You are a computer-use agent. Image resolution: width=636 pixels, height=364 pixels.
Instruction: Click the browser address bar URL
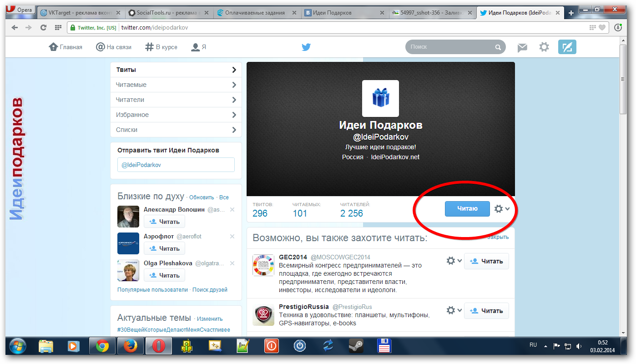coord(155,27)
